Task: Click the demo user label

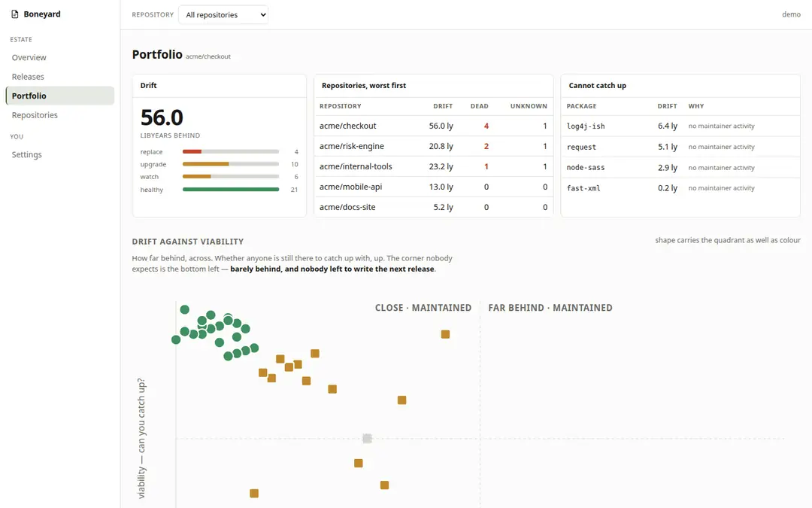Action: coord(791,14)
